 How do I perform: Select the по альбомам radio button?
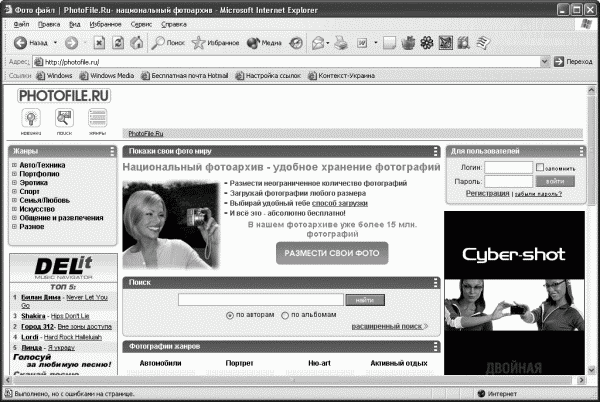[x=285, y=316]
